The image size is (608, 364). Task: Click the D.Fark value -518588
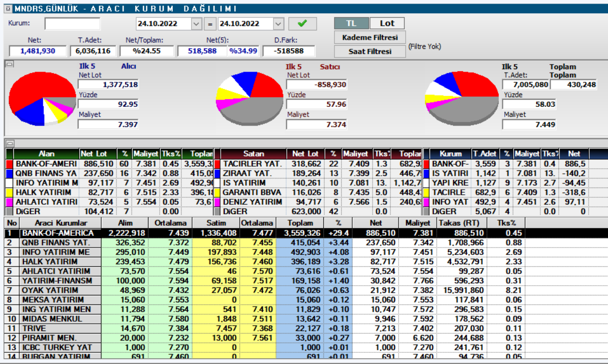coord(289,51)
